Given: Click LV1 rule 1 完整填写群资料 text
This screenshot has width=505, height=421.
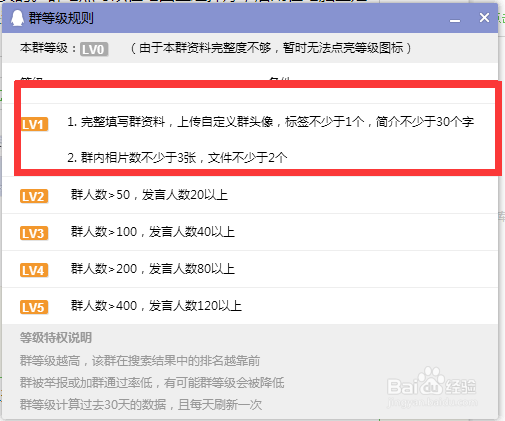Looking at the screenshot, I should (x=270, y=122).
